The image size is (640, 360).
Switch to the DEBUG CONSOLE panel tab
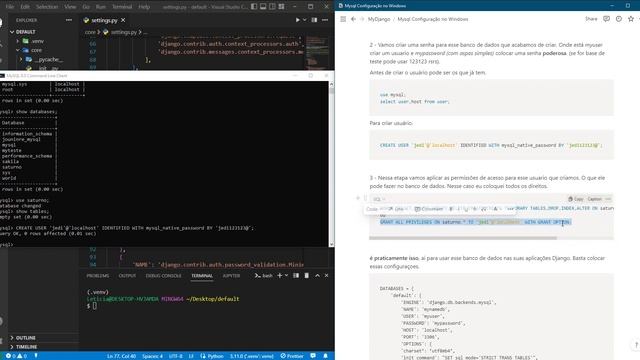click(x=163, y=276)
